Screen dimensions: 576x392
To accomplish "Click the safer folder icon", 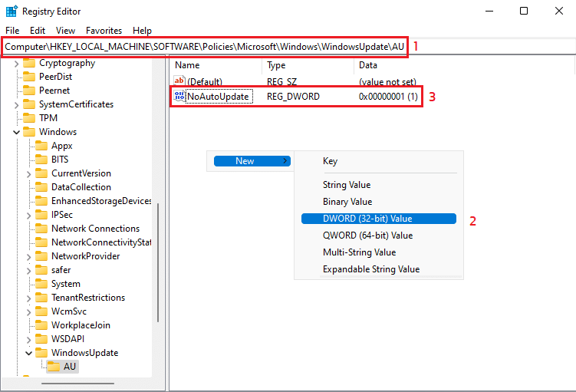I will click(x=41, y=270).
